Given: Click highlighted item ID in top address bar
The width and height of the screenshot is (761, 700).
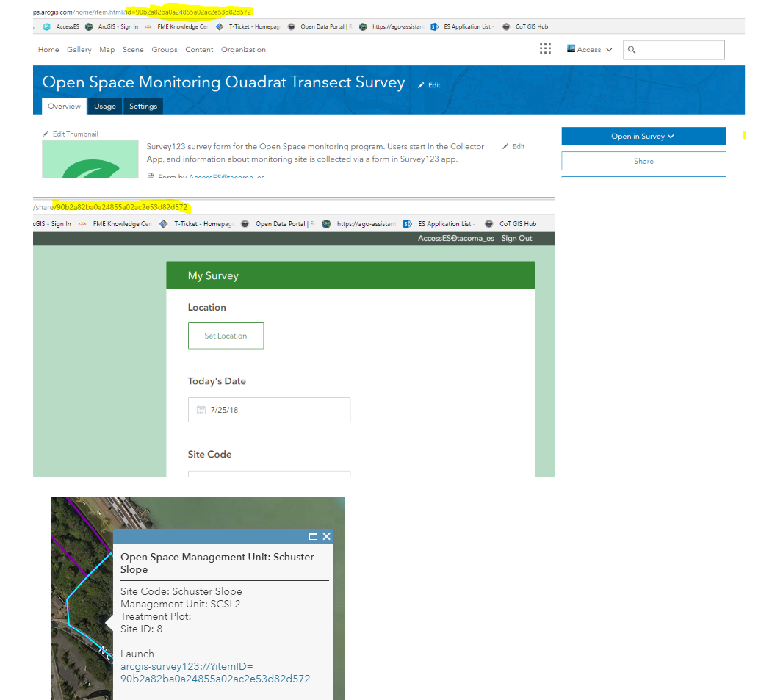Looking at the screenshot, I should pos(189,12).
